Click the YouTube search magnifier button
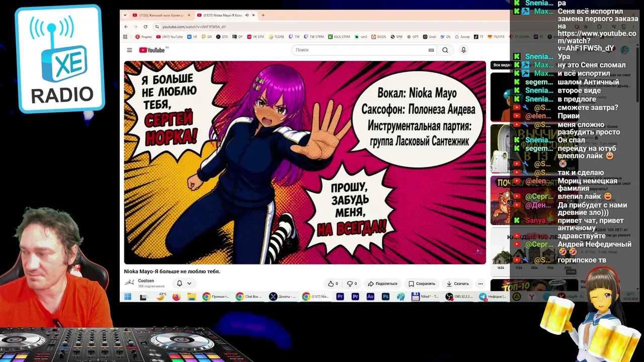This screenshot has height=362, width=644. pos(445,50)
